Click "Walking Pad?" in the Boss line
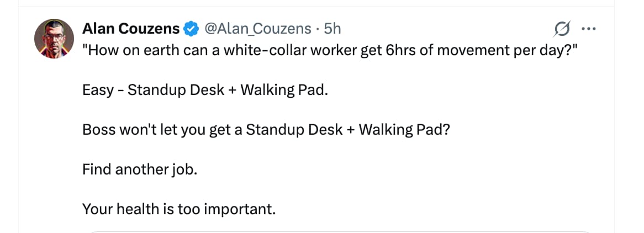Image resolution: width=644 pixels, height=233 pixels. pos(404,129)
